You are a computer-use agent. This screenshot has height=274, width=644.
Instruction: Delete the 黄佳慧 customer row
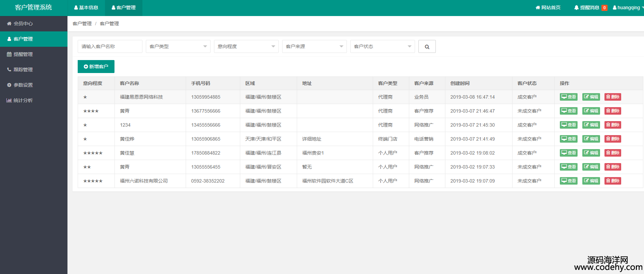click(x=613, y=153)
